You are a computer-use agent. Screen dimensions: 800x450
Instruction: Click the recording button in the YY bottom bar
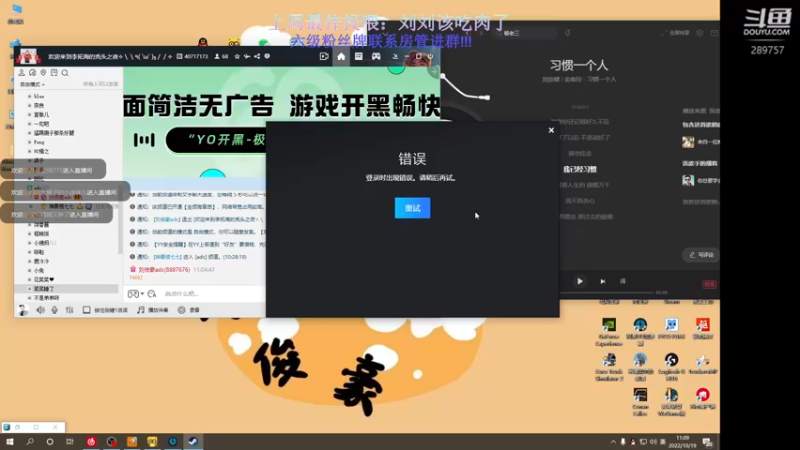tap(189, 310)
